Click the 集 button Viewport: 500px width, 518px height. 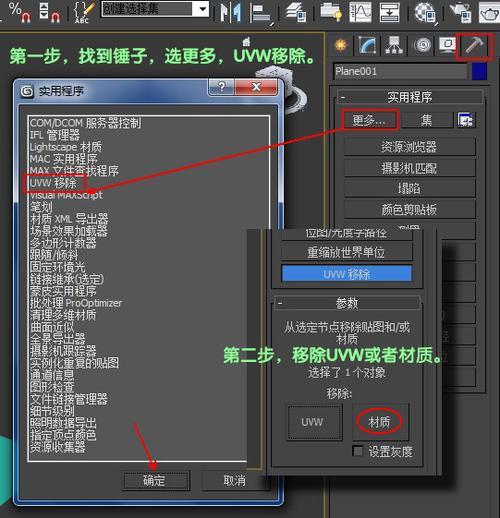[x=427, y=120]
